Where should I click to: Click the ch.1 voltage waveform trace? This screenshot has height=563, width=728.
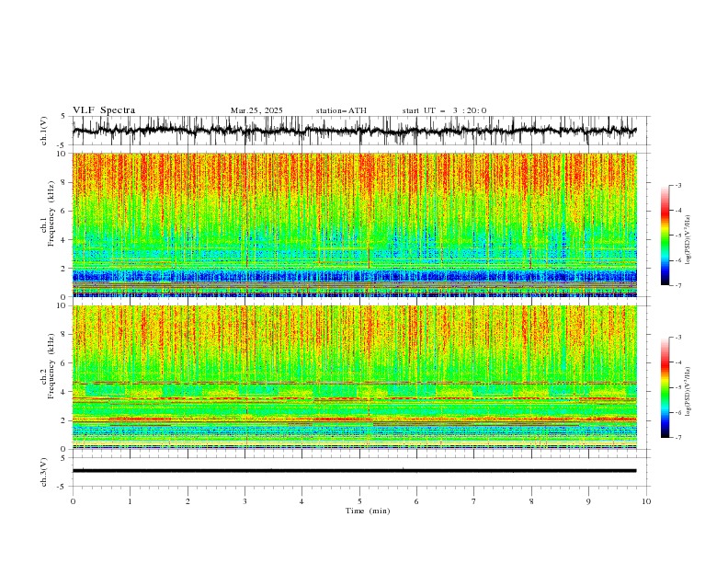354,131
